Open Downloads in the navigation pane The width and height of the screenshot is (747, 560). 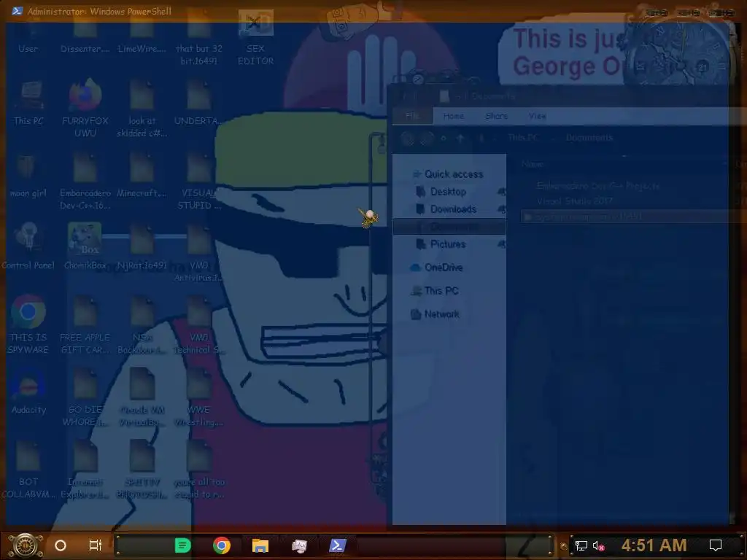point(446,209)
